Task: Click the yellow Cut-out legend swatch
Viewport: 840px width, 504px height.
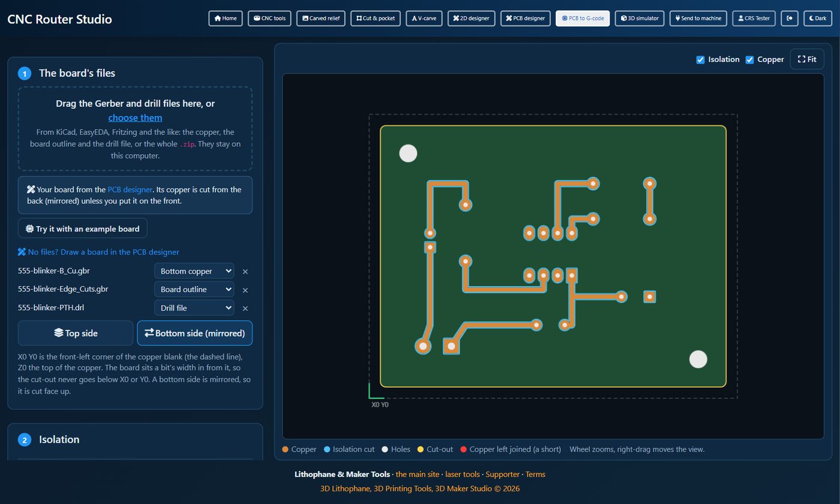Action: click(x=421, y=449)
